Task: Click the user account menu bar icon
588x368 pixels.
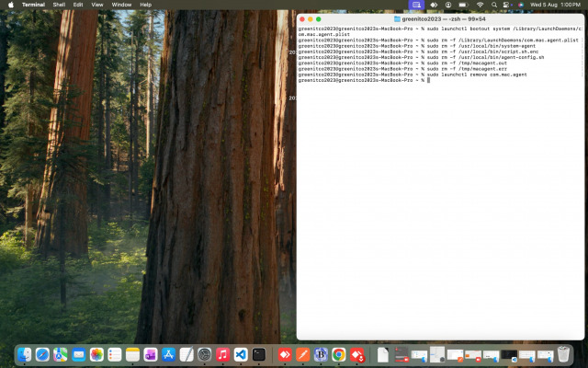Action: (x=448, y=5)
